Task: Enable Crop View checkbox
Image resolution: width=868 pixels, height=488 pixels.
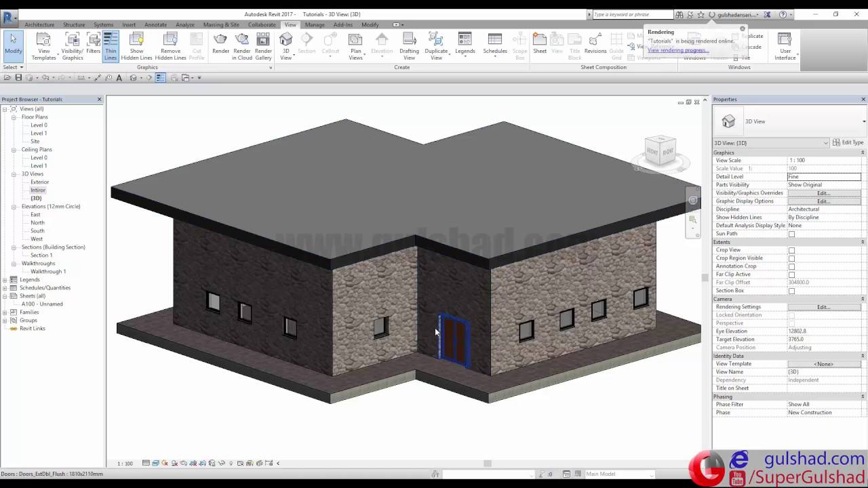Action: click(791, 250)
